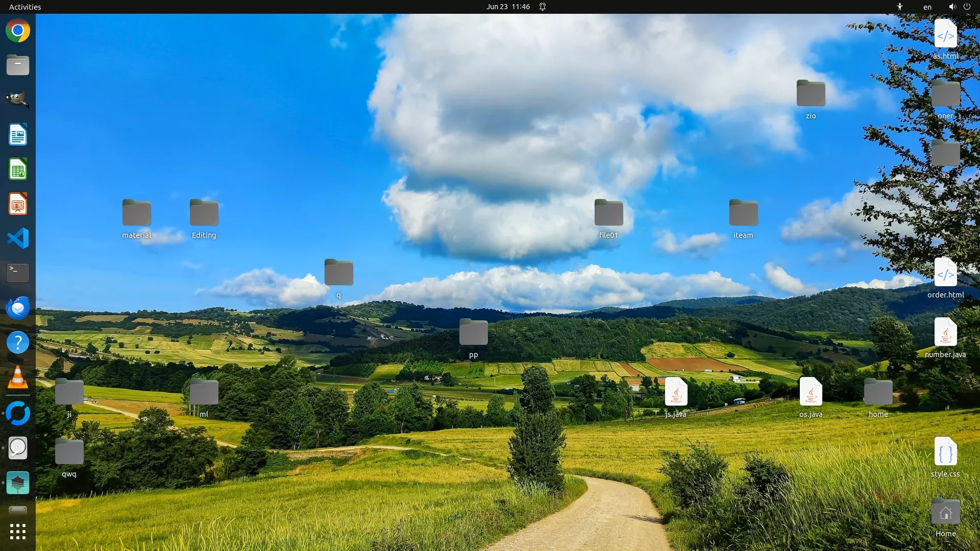980x551 pixels.
Task: Launch Visual Studio Code from dock
Action: click(18, 238)
